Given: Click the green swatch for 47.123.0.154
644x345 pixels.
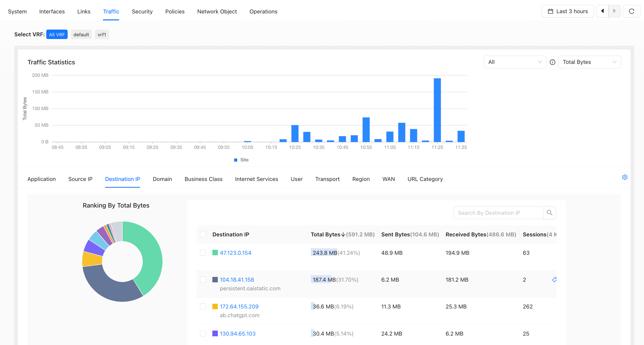Looking at the screenshot, I should click(x=215, y=253).
